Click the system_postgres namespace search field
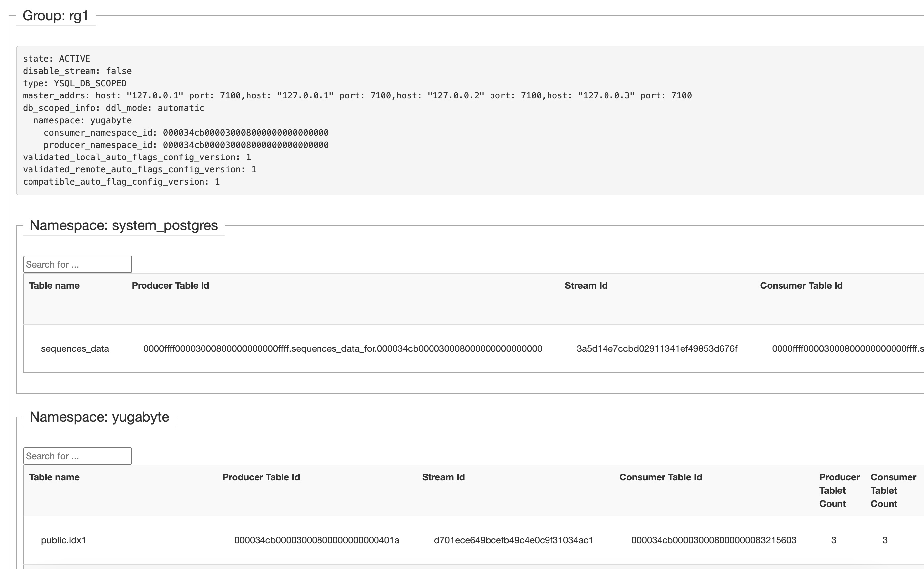This screenshot has width=924, height=569. (77, 264)
